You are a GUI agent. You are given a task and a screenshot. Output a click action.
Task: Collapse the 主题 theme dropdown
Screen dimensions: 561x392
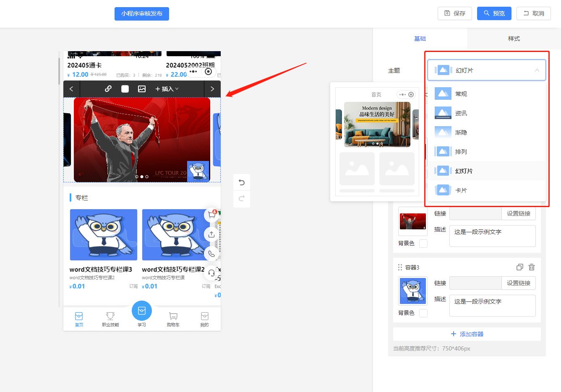click(487, 70)
